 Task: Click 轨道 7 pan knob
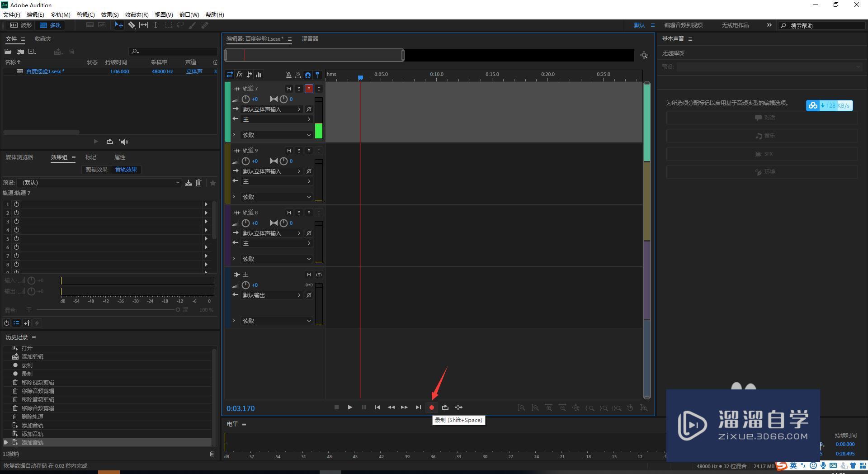tap(283, 99)
